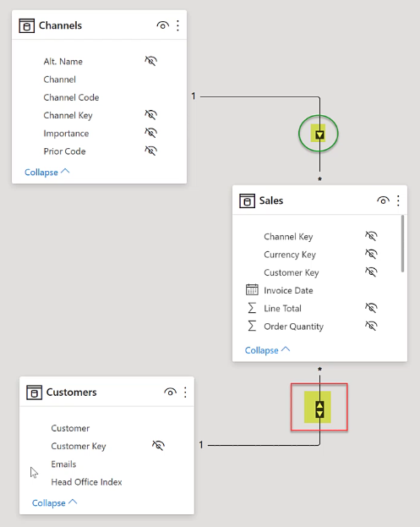Select the Channel Code field

pos(71,97)
